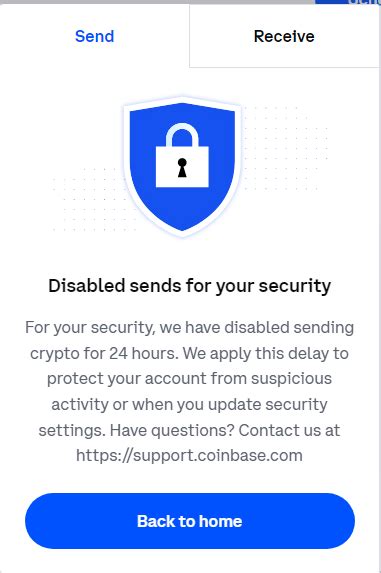Click the white padlock icon
This screenshot has height=573, width=381.
coord(182,155)
